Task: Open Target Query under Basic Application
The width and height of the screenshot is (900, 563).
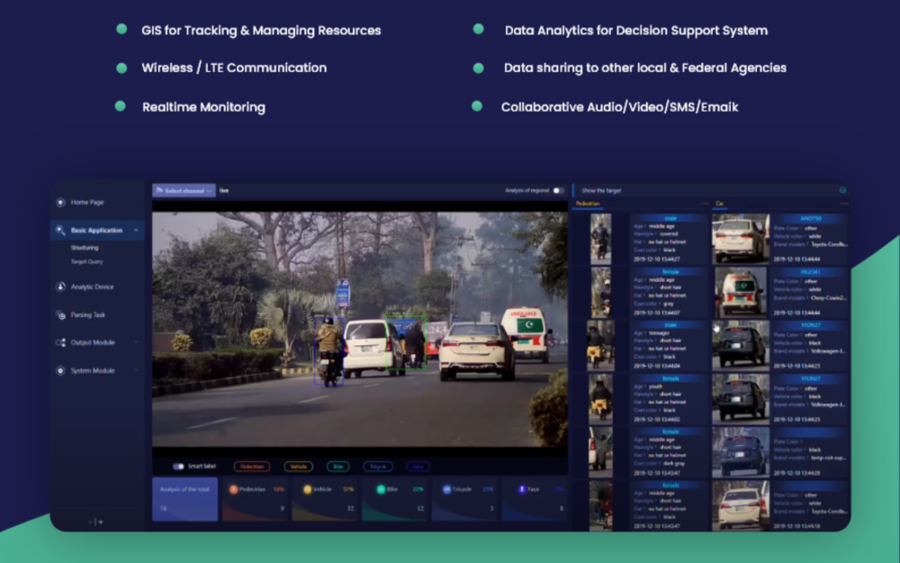Action: coord(87,262)
